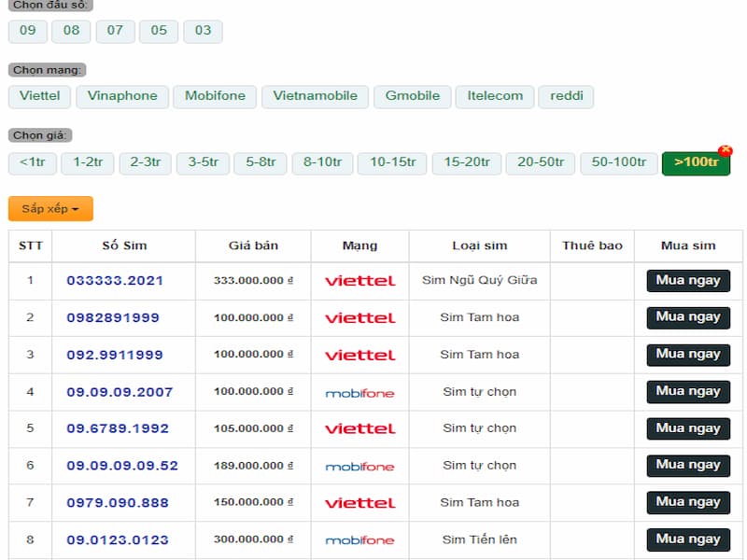Viewport: 747px width, 560px height.
Task: Click the Sim Tiến lên type
Action: (x=480, y=539)
